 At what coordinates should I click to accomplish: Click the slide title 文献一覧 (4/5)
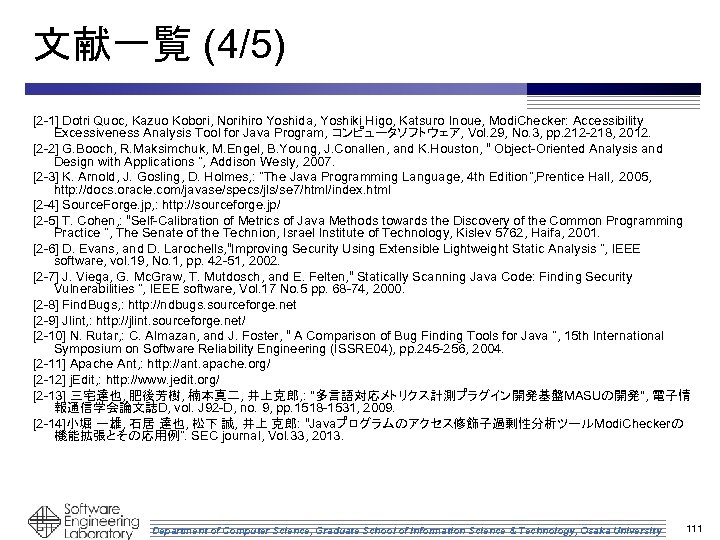160,45
